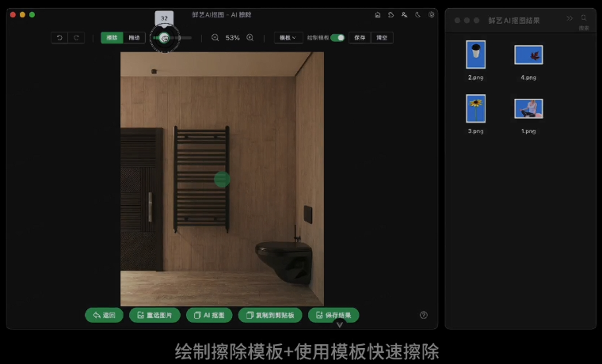Zoom in with the plus magnifier

[250, 38]
